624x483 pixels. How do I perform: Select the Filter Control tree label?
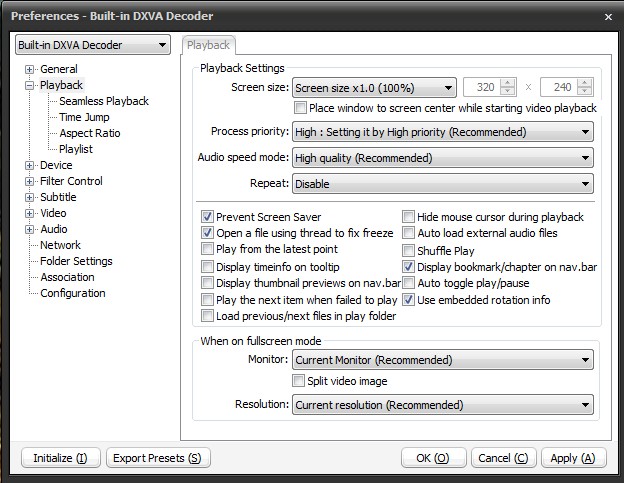[71, 181]
